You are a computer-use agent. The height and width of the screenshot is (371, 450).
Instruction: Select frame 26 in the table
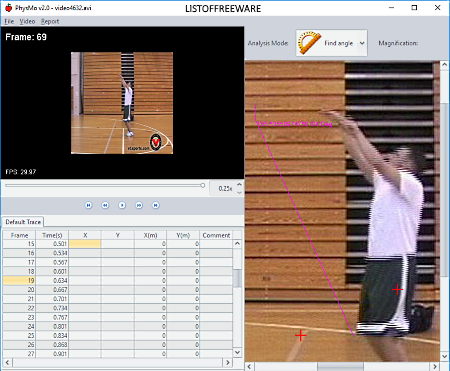coord(19,345)
